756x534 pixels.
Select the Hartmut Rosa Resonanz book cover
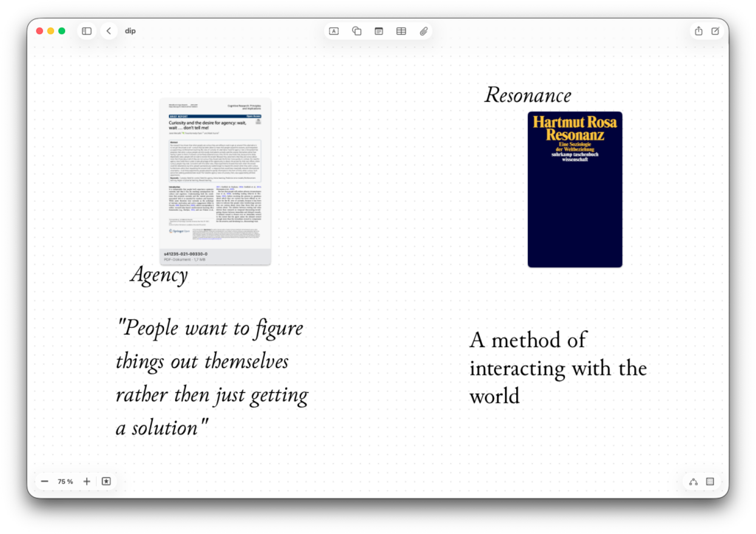[574, 189]
